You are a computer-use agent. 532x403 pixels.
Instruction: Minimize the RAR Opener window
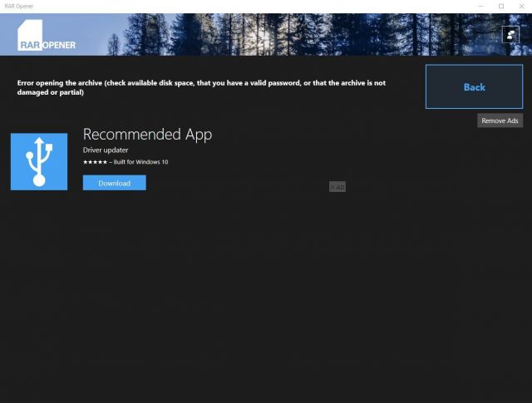(x=479, y=6)
